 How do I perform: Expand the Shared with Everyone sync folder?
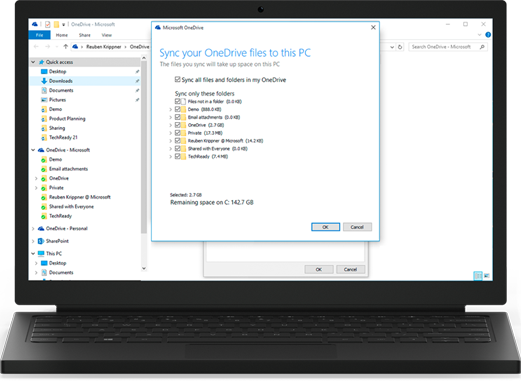click(x=171, y=149)
